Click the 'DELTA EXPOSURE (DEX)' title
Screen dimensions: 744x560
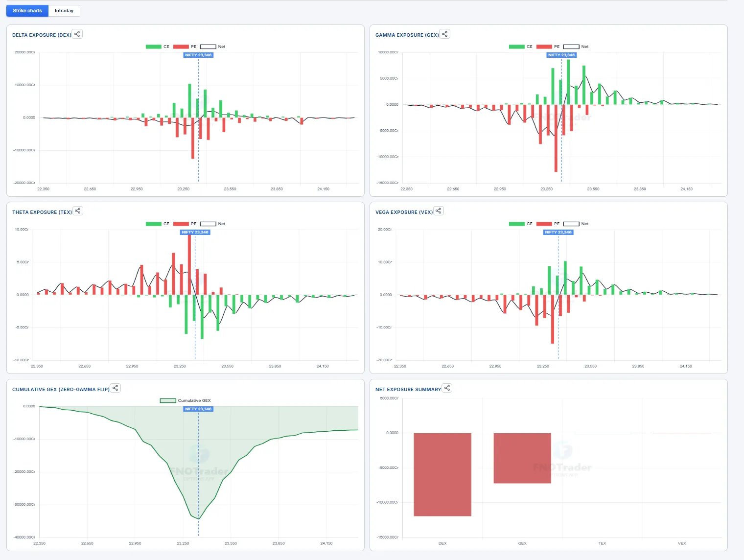pyautogui.click(x=42, y=35)
